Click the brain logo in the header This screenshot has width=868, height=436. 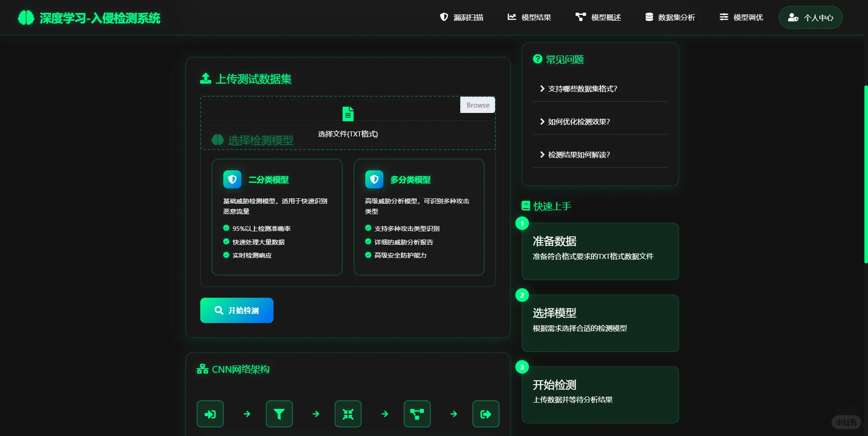pos(26,18)
